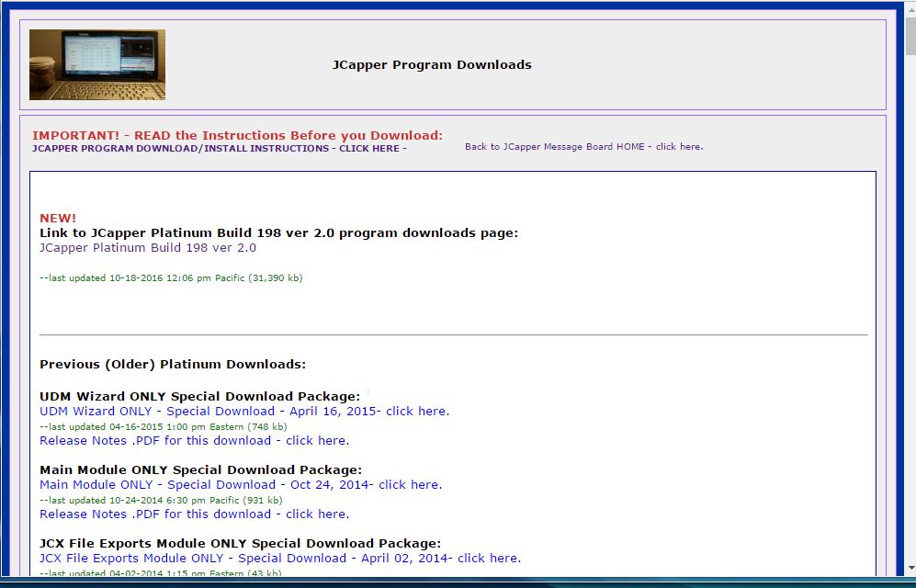Download UDM Wizard ONLY April 16, 2015 package
The height and width of the screenshot is (588, 916).
[244, 411]
